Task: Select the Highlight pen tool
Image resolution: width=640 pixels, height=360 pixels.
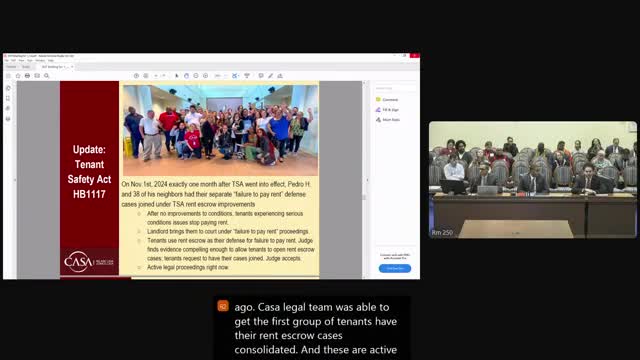Action: click(270, 76)
